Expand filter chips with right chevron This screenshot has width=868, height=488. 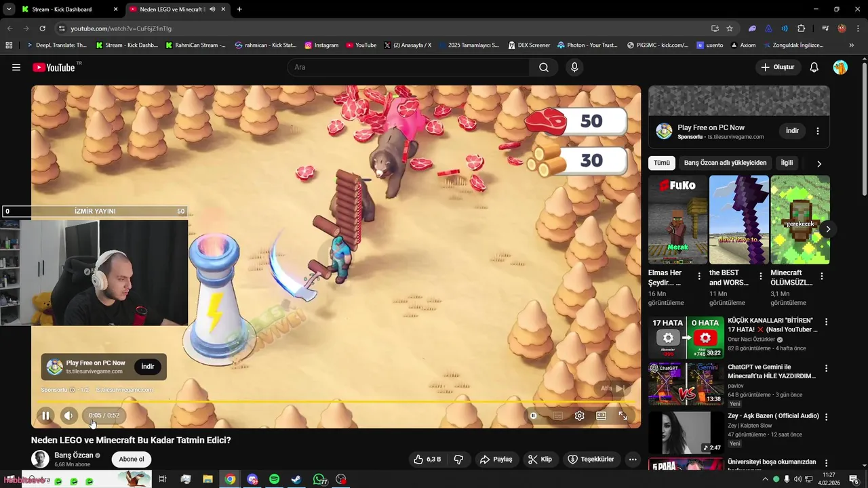[818, 163]
